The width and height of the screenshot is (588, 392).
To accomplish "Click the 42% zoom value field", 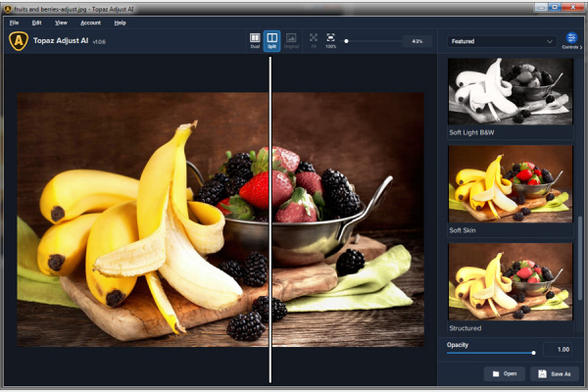I will coord(417,41).
